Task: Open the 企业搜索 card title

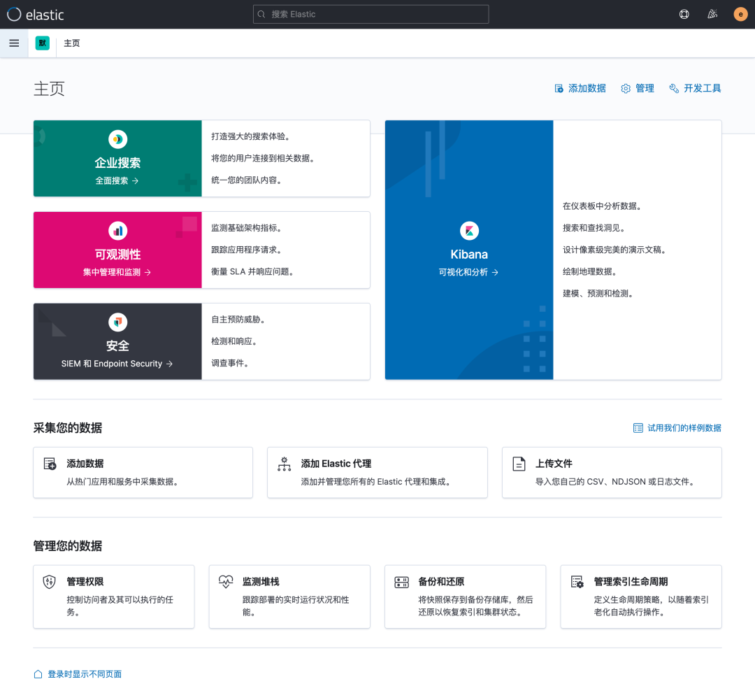Action: (117, 163)
